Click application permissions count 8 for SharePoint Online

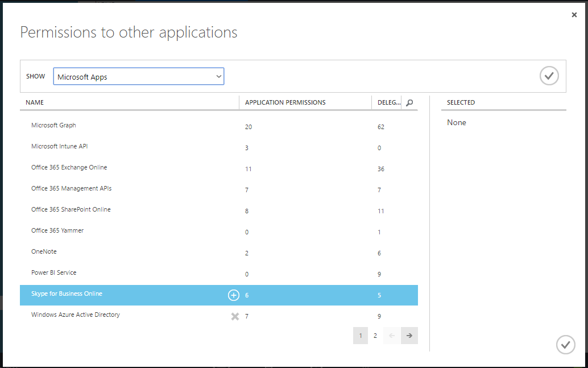(x=247, y=211)
